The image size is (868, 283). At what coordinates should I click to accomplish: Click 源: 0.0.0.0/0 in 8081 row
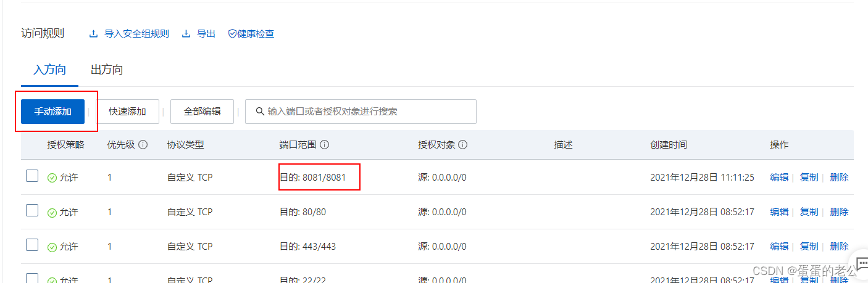click(x=442, y=178)
